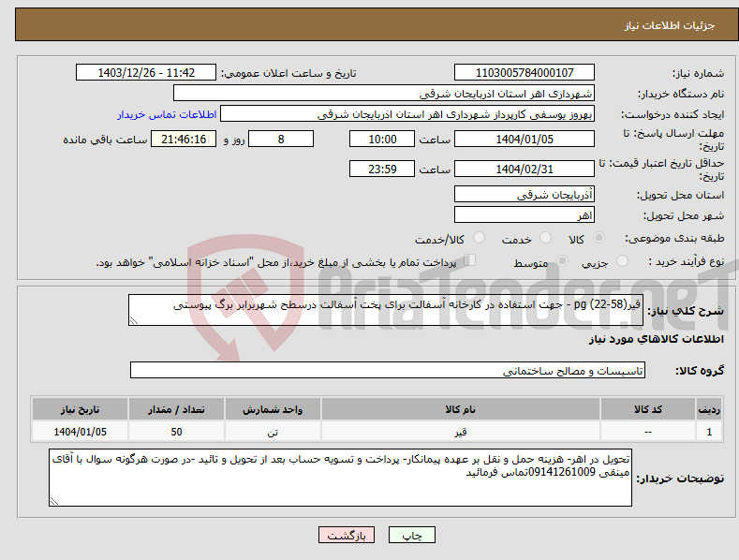Viewport: 739px width, 560px height.
Task: Click the کد کالا column header
Action: tap(648, 409)
